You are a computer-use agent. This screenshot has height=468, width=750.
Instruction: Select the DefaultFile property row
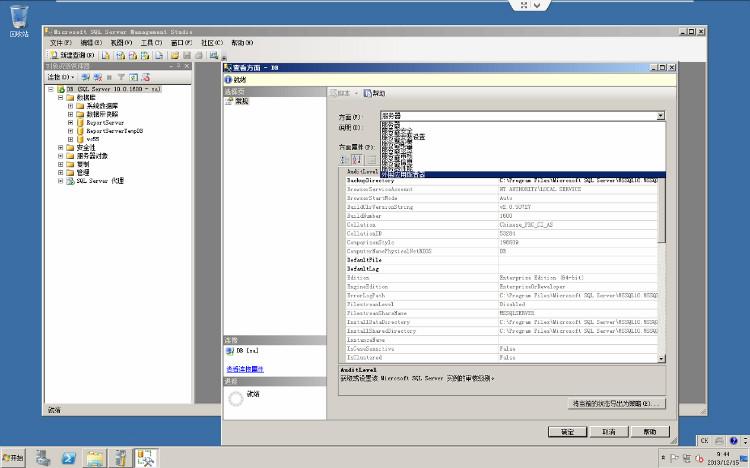pos(501,260)
